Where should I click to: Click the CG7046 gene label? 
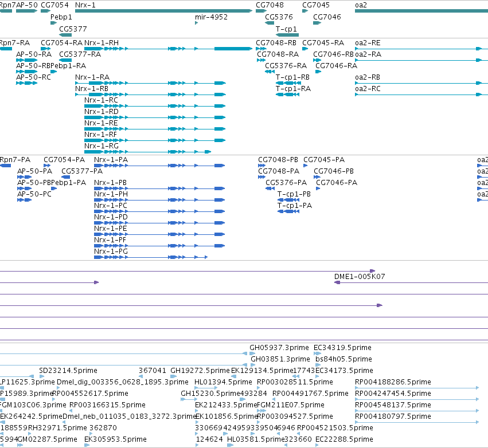327,17
